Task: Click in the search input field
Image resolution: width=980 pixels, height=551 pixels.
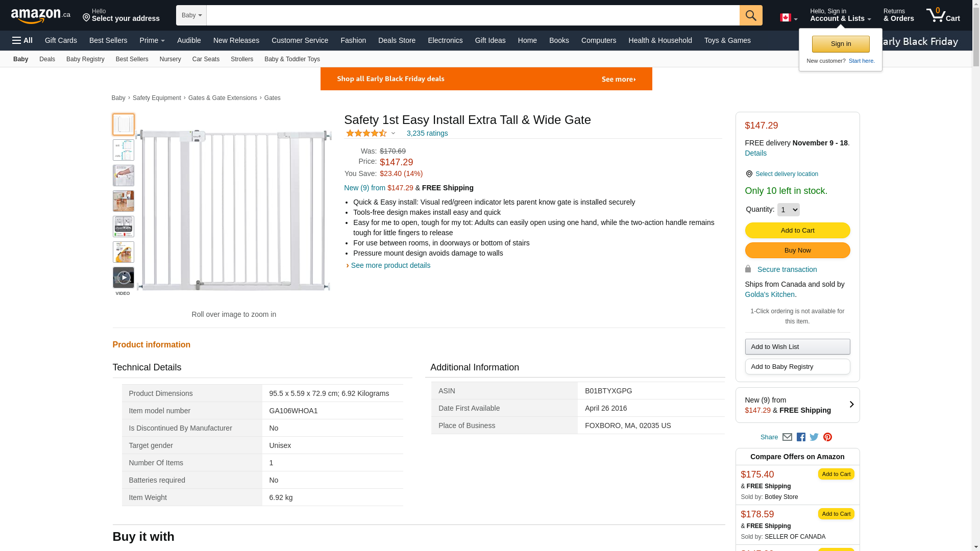Action: tap(472, 15)
